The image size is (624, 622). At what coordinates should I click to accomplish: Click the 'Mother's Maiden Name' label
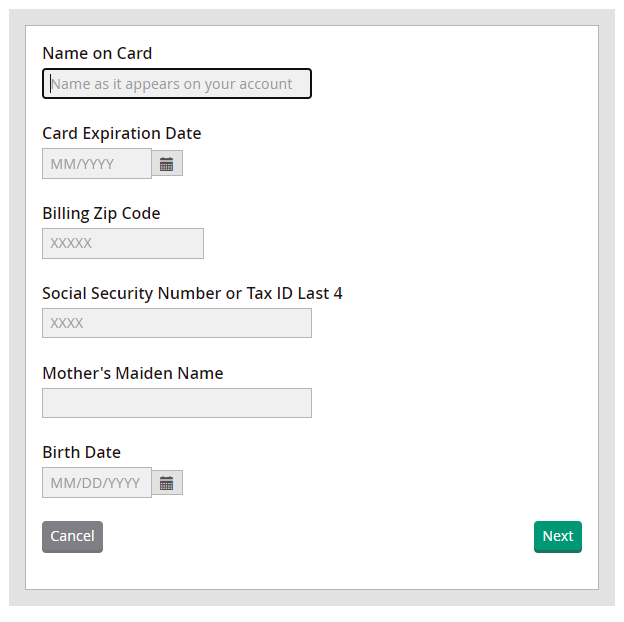(132, 373)
